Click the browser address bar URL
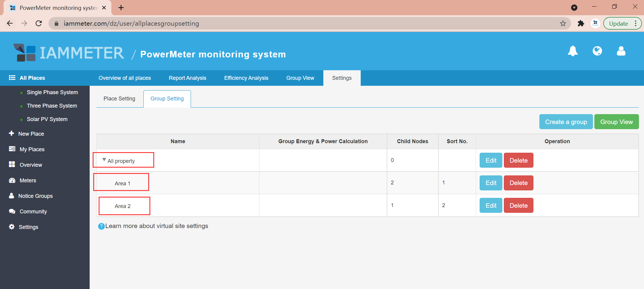Image resolution: width=644 pixels, height=289 pixels. [131, 23]
